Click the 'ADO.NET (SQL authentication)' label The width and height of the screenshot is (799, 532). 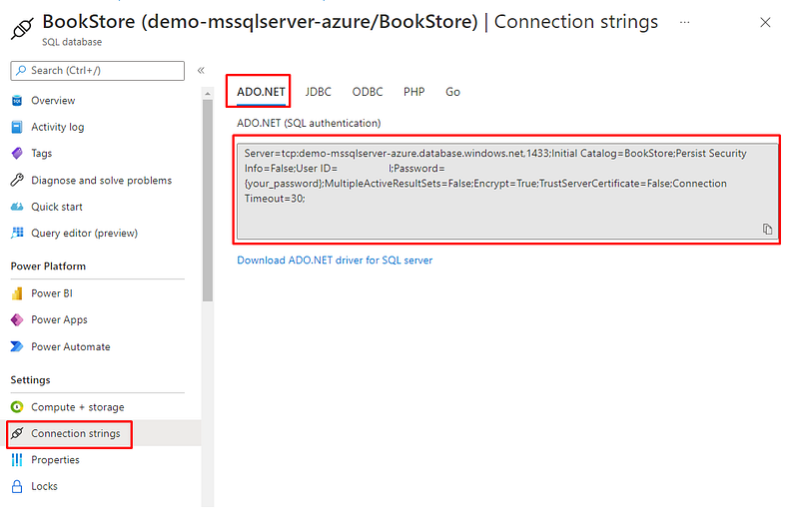pos(309,123)
